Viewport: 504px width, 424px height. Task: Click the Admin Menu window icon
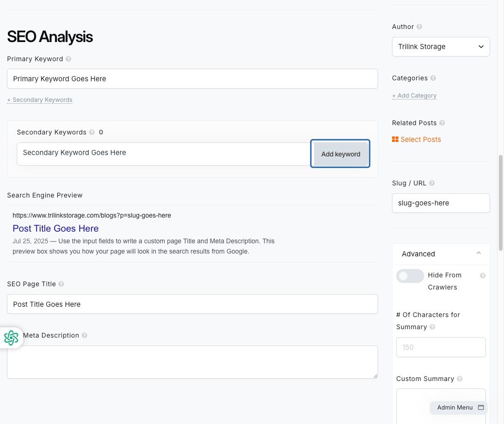[481, 408]
